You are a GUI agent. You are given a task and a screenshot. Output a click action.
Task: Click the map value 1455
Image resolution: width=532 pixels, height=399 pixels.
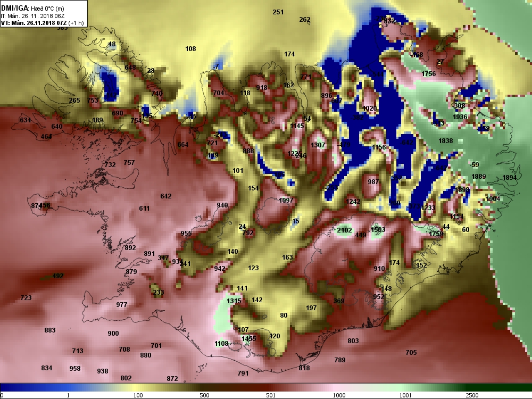click(x=248, y=338)
